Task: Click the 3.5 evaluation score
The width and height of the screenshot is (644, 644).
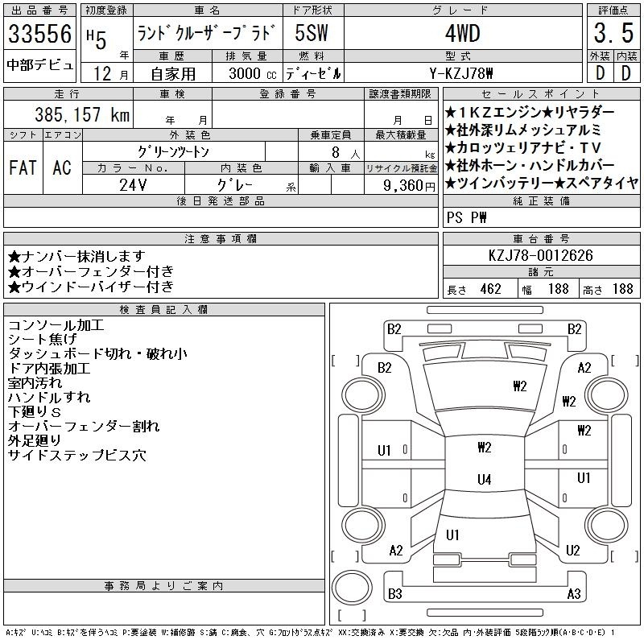Action: pyautogui.click(x=609, y=35)
